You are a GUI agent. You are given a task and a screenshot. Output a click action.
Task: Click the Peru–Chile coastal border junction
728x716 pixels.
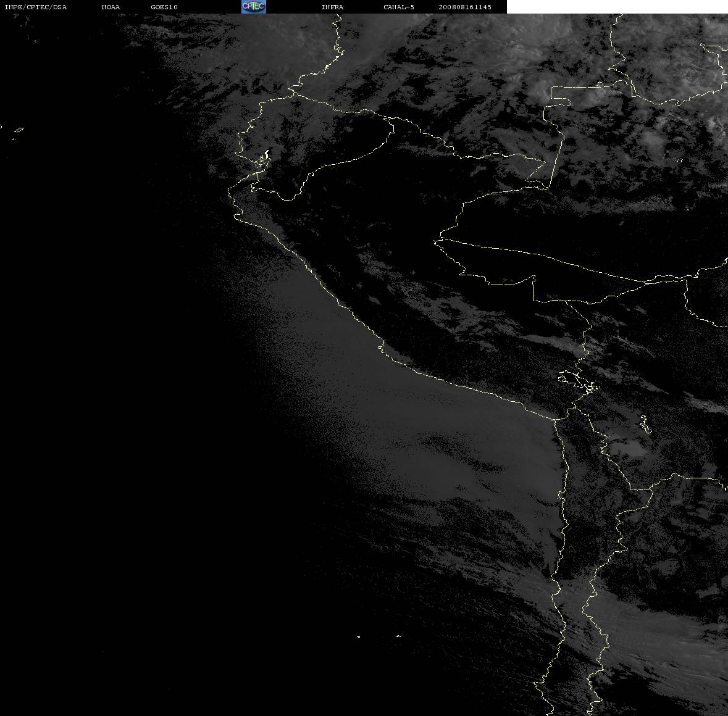pyautogui.click(x=555, y=420)
